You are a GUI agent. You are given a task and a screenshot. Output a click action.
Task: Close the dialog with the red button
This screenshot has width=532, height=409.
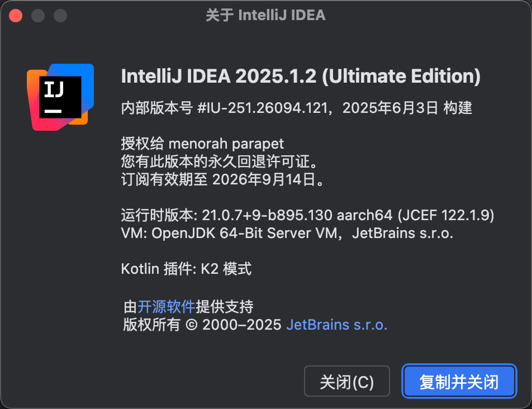point(16,16)
